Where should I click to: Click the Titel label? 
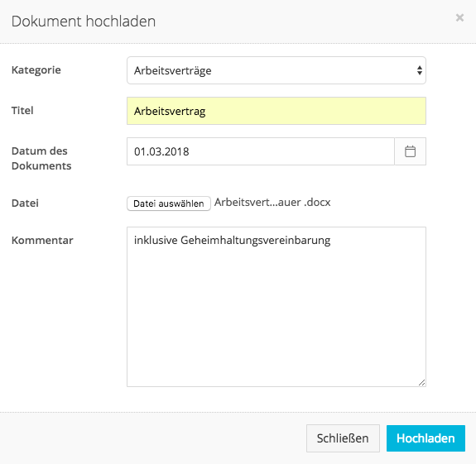tap(22, 110)
